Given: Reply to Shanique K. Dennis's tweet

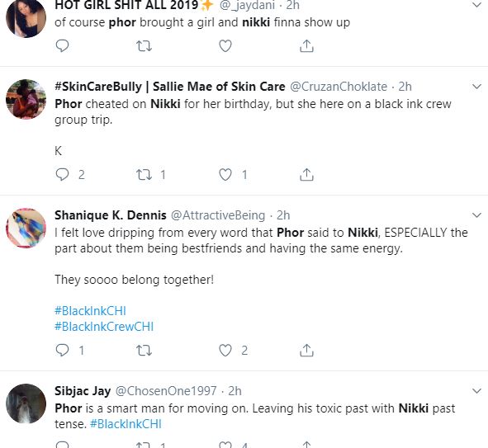Looking at the screenshot, I should [x=62, y=351].
